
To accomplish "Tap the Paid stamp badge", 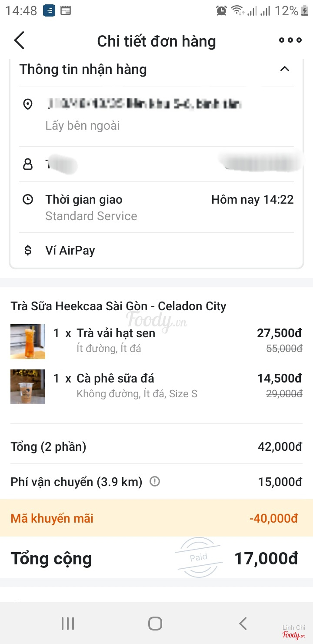I will pyautogui.click(x=199, y=557).
